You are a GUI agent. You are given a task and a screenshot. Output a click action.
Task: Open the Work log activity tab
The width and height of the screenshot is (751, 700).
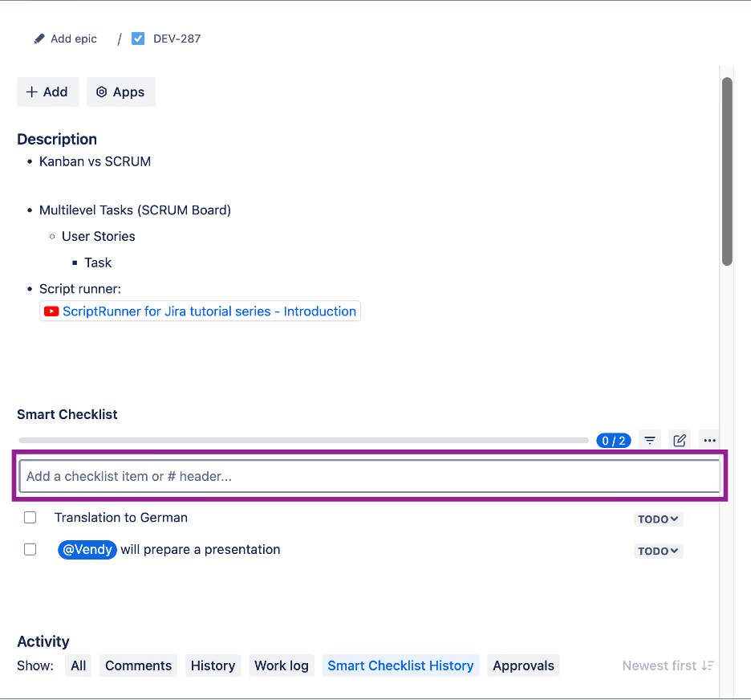point(281,665)
